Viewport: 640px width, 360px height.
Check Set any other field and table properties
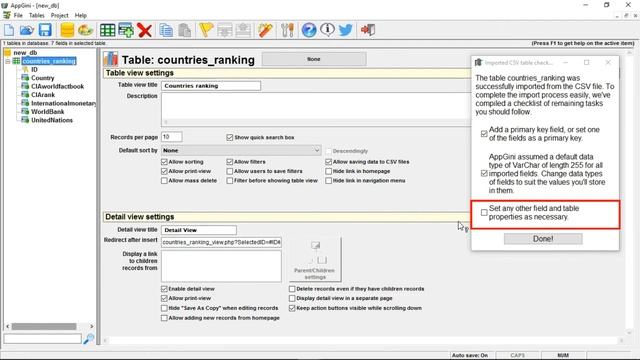484,213
